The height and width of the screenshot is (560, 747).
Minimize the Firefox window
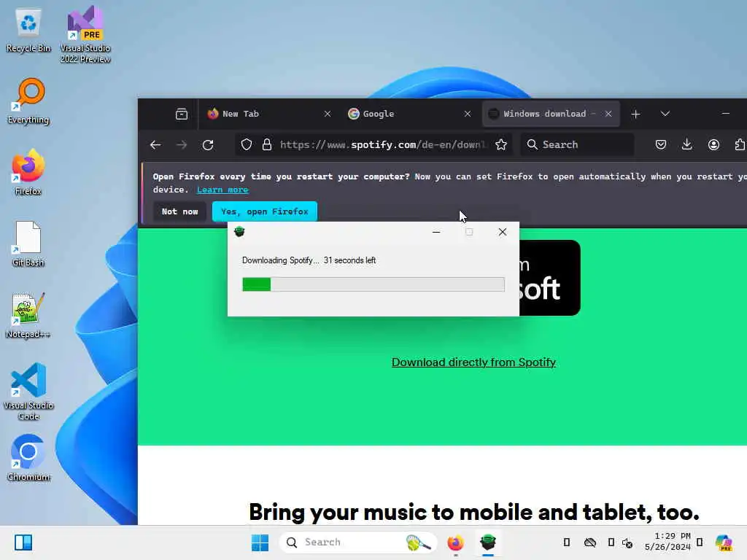point(726,114)
